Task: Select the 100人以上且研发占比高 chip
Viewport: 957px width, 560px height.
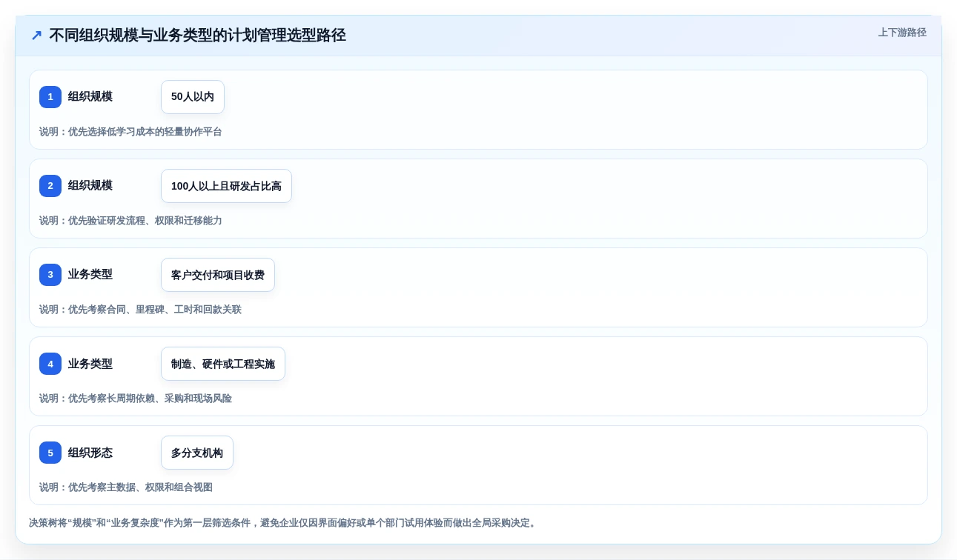Action: 226,186
